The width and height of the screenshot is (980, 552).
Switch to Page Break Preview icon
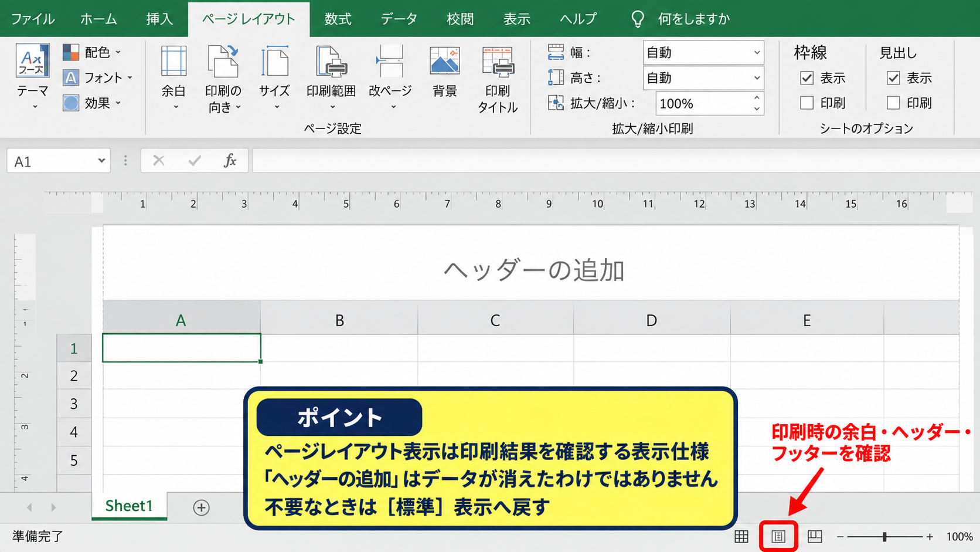(x=815, y=536)
